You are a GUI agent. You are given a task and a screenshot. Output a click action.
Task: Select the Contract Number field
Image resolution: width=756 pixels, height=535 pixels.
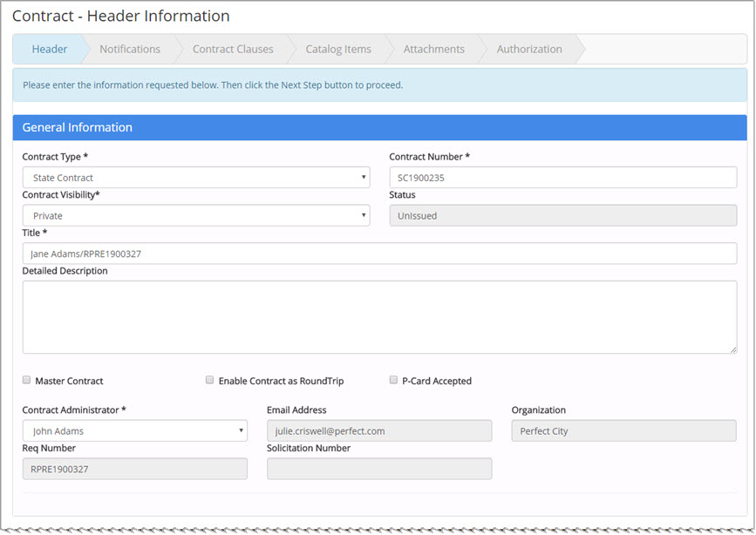(562, 177)
